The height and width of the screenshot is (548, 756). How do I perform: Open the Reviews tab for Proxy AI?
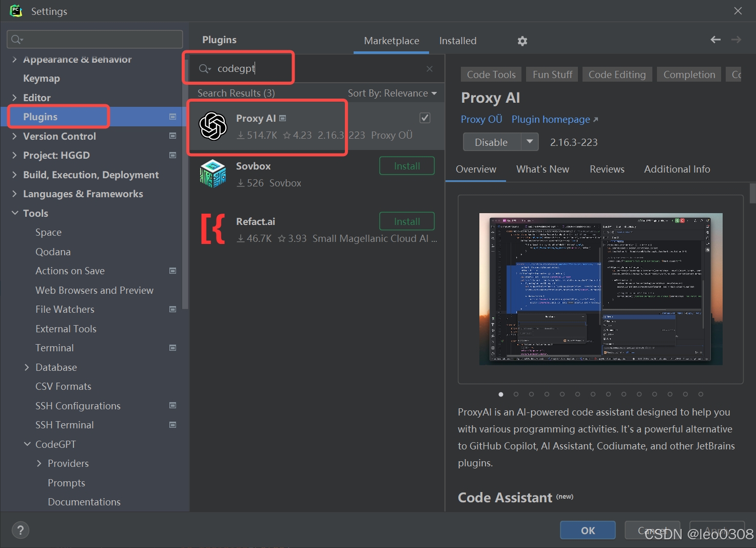click(607, 169)
